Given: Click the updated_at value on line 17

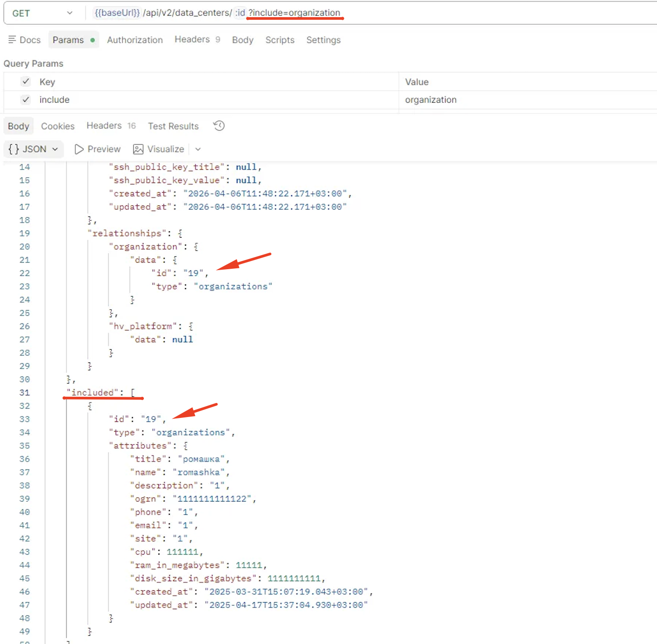Looking at the screenshot, I should tap(265, 207).
